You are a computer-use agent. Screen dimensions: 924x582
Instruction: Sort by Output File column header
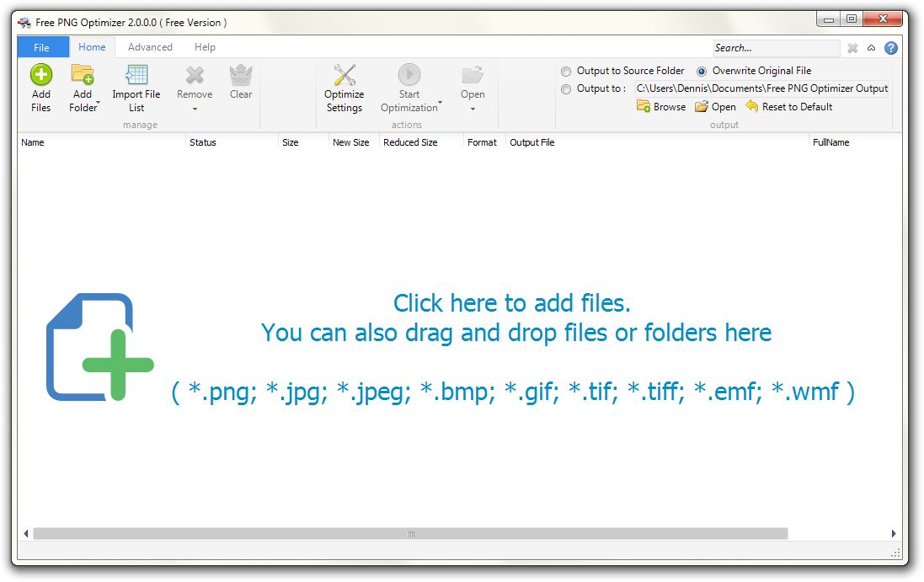pos(657,142)
